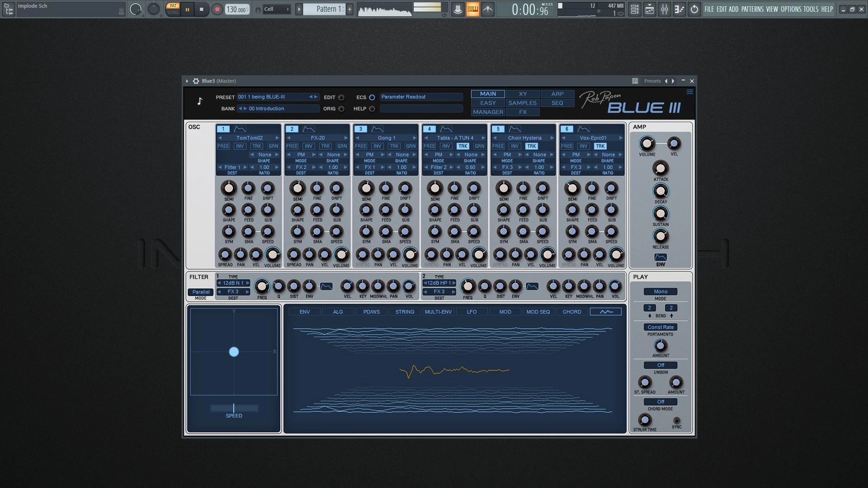Open Blue3 plugin gear settings icon
868x488 pixels.
[x=196, y=81]
